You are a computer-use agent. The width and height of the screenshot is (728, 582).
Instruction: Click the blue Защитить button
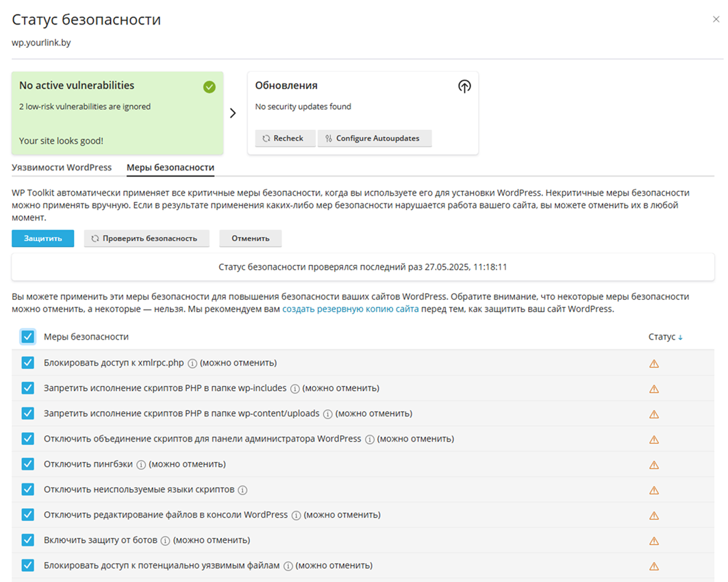42,238
